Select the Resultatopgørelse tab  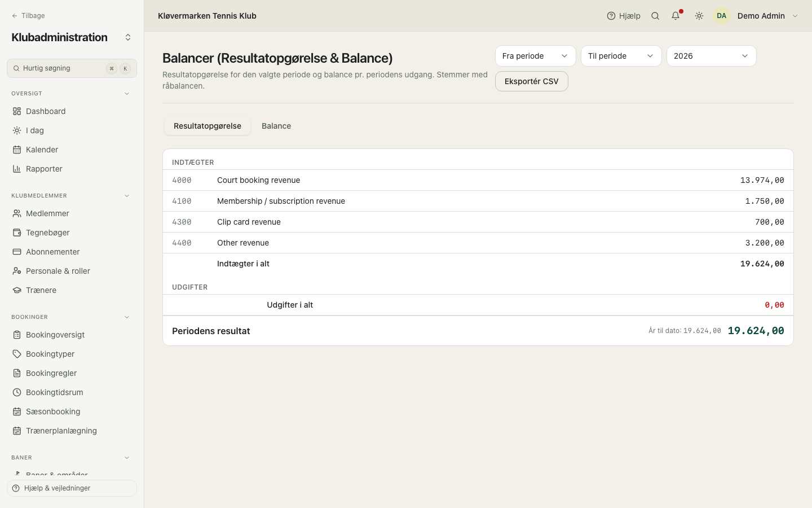[208, 126]
